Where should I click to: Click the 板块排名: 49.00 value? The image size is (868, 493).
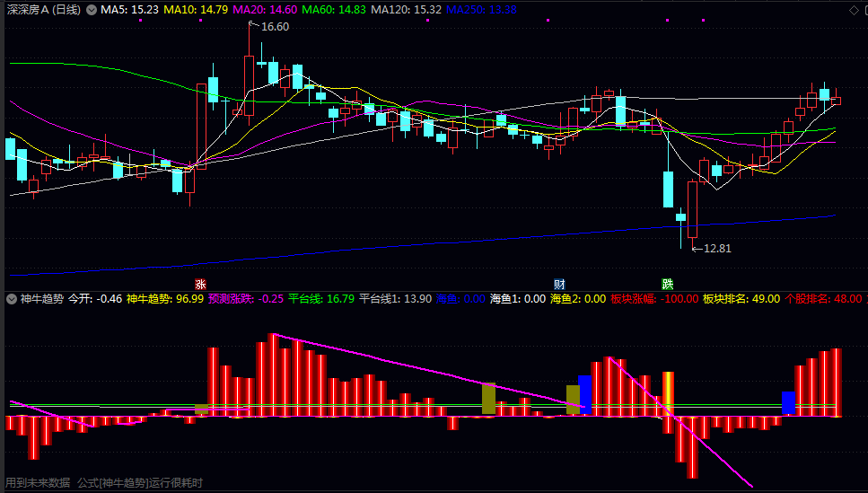click(x=741, y=299)
